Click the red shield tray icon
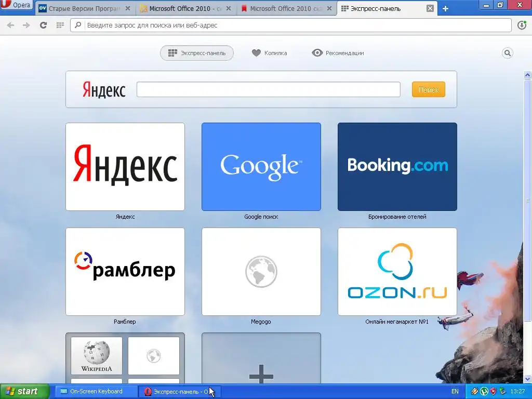This screenshot has height=399, width=532. [494, 392]
